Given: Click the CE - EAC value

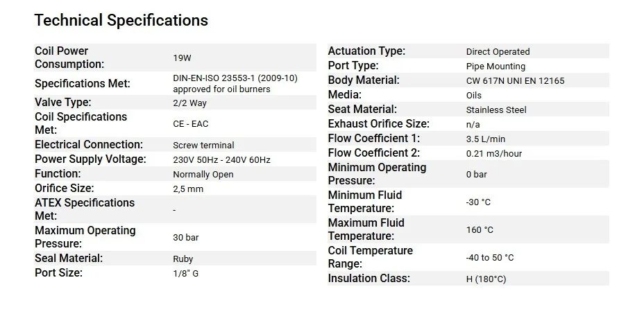Looking at the screenshot, I should click(x=189, y=124).
